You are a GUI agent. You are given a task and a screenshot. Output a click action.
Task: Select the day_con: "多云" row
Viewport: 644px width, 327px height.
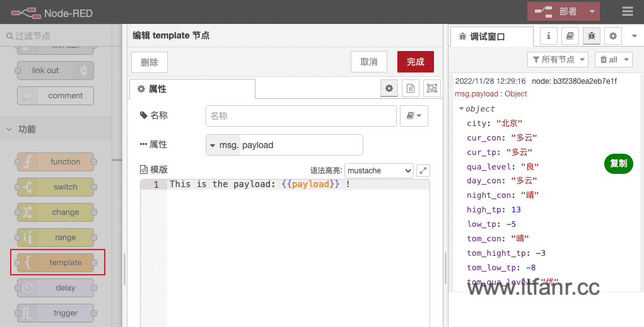coord(502,181)
